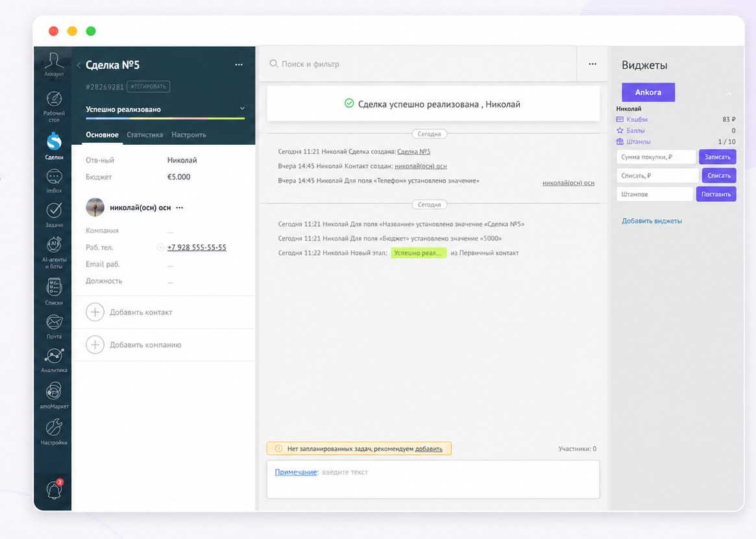Switch to the Основное tab

tap(103, 134)
